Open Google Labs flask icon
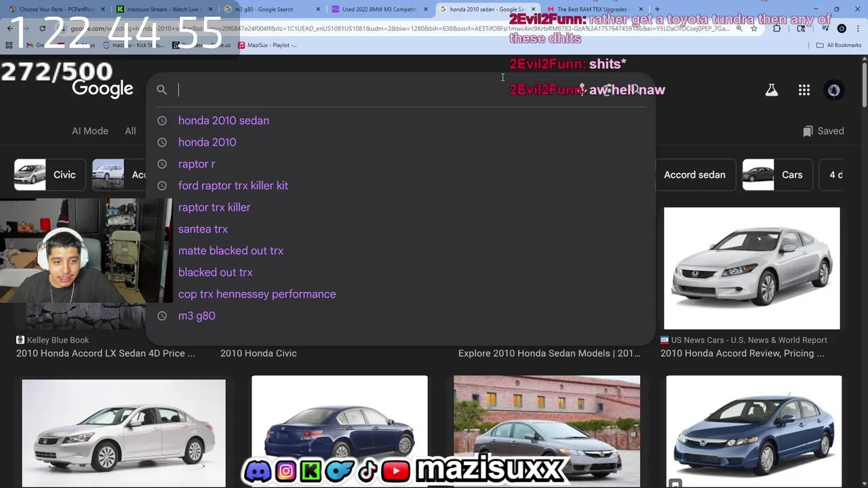 [772, 90]
